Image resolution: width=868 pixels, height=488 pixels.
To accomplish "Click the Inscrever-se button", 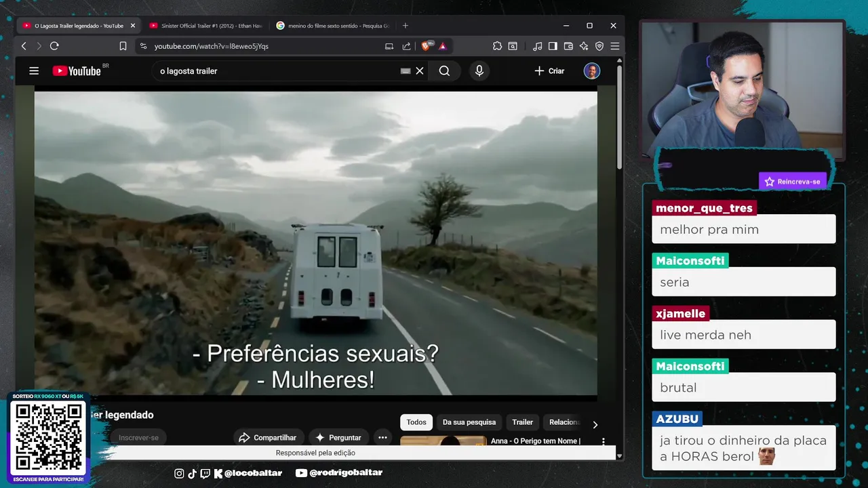I will coord(138,438).
